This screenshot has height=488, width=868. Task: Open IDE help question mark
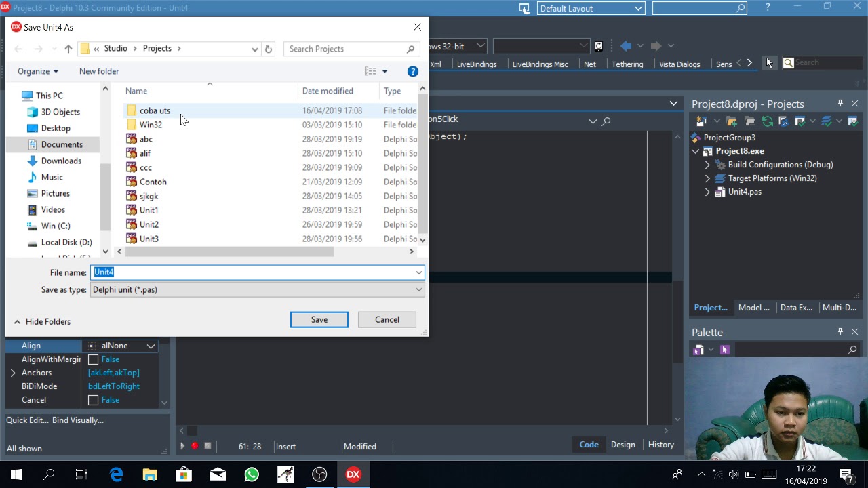tap(768, 7)
